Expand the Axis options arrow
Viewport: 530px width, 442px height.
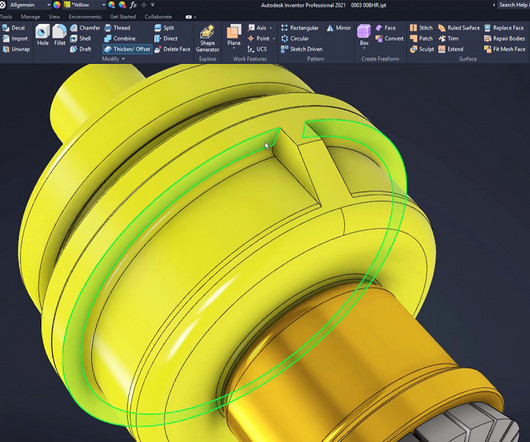[271, 28]
